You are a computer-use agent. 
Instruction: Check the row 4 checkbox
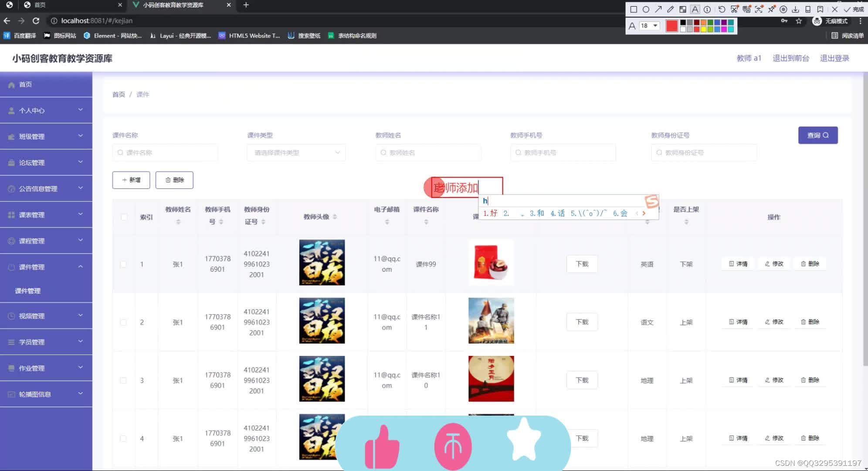point(123,439)
